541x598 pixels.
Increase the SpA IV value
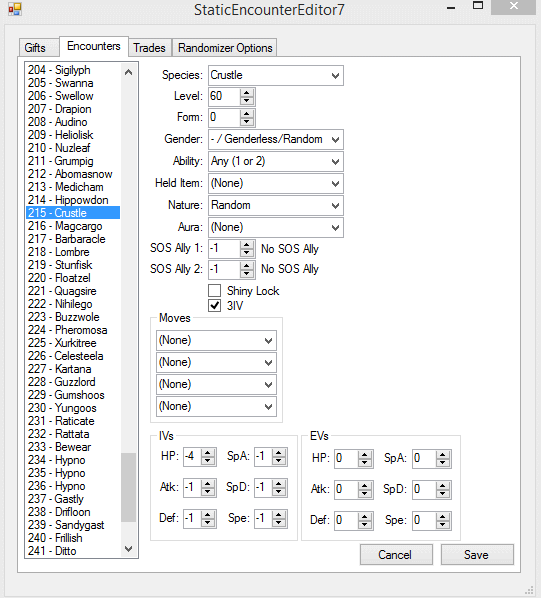pos(279,453)
